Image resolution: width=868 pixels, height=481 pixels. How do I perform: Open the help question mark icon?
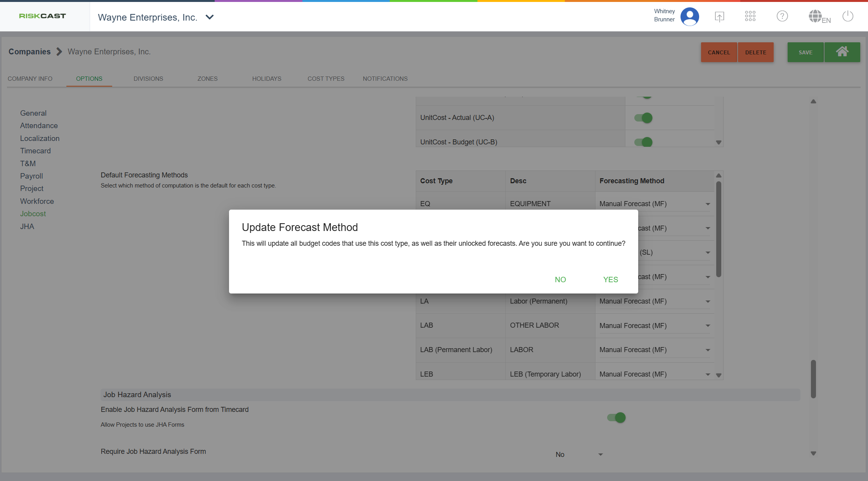(782, 16)
